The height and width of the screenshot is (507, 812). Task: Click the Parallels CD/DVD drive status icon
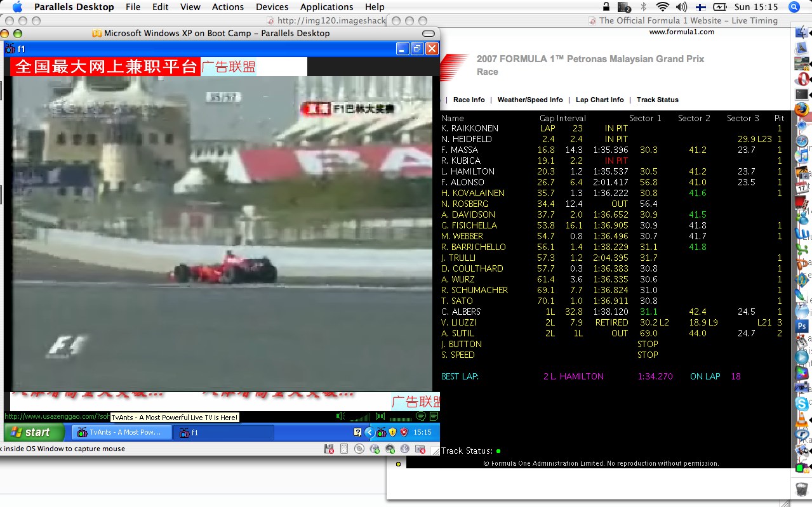359,449
